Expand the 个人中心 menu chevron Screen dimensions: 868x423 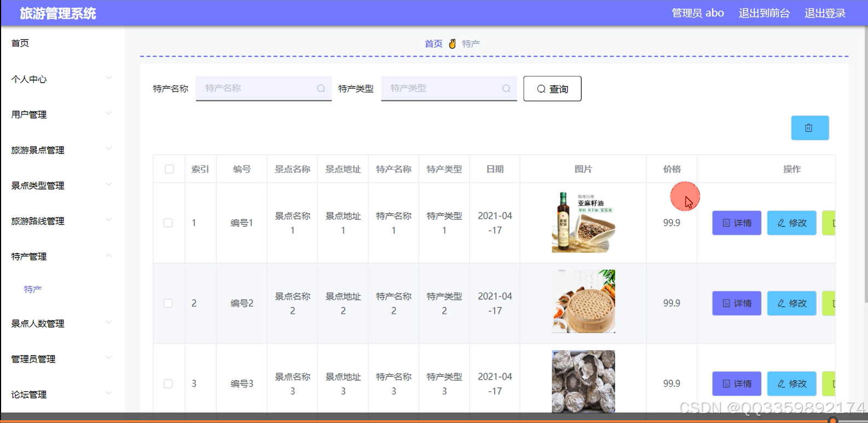point(108,78)
